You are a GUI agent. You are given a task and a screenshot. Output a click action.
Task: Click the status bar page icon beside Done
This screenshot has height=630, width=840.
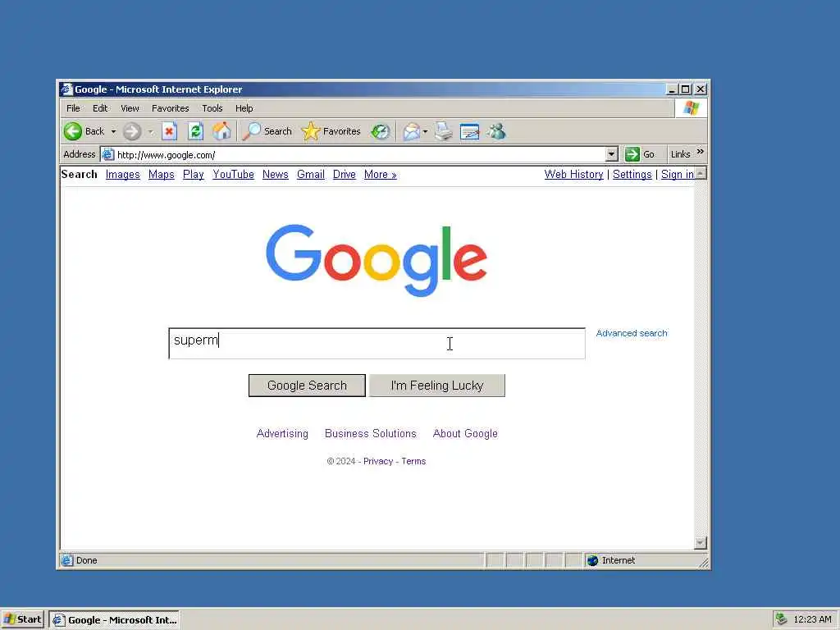coord(67,560)
